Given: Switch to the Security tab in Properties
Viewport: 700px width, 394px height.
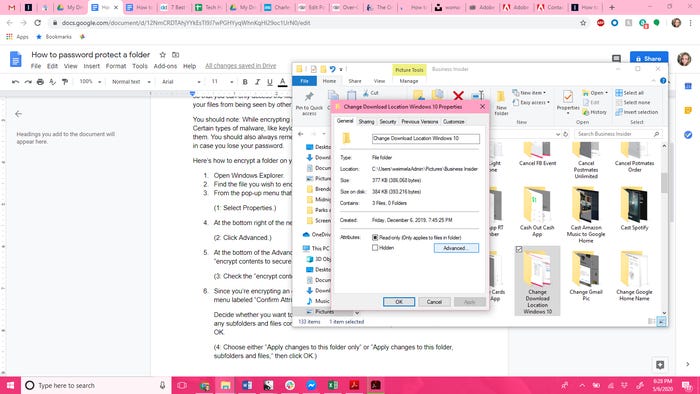Looking at the screenshot, I should tap(388, 121).
